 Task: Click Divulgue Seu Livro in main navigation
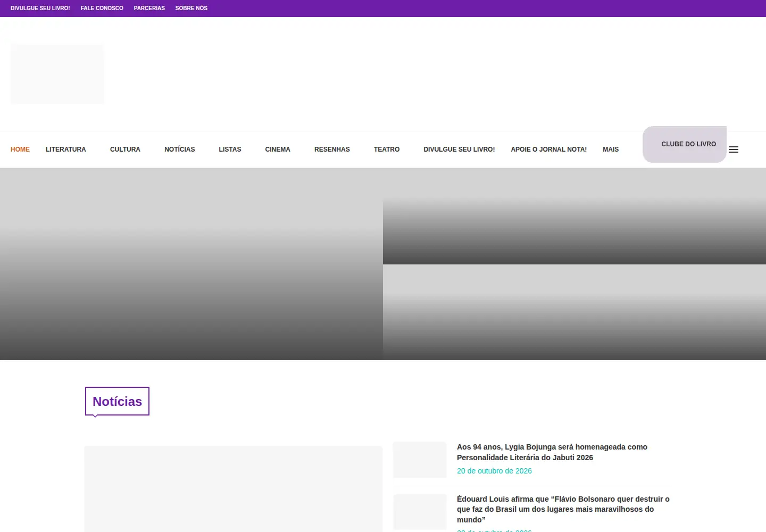click(x=459, y=149)
